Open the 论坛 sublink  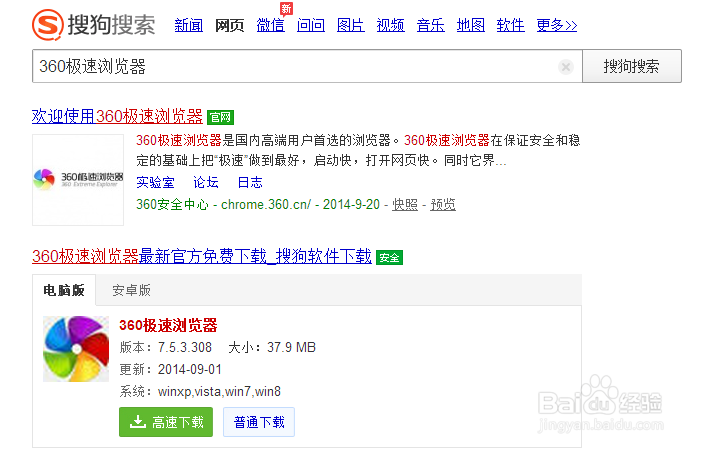pyautogui.click(x=205, y=182)
